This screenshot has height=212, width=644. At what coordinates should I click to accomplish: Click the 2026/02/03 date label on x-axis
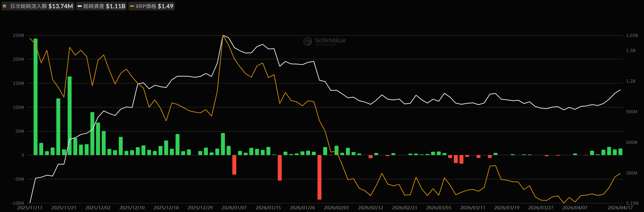[x=336, y=208]
